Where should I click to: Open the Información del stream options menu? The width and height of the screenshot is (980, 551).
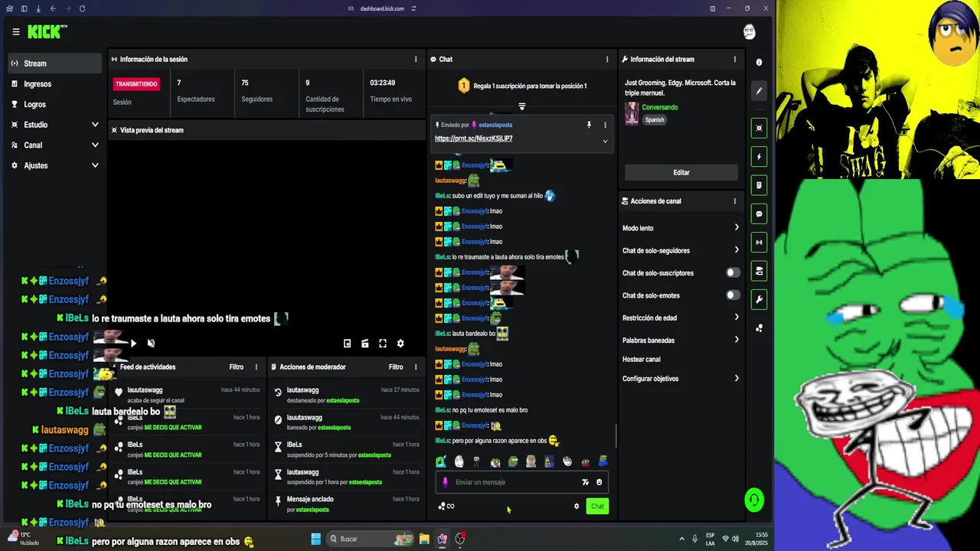pos(734,59)
